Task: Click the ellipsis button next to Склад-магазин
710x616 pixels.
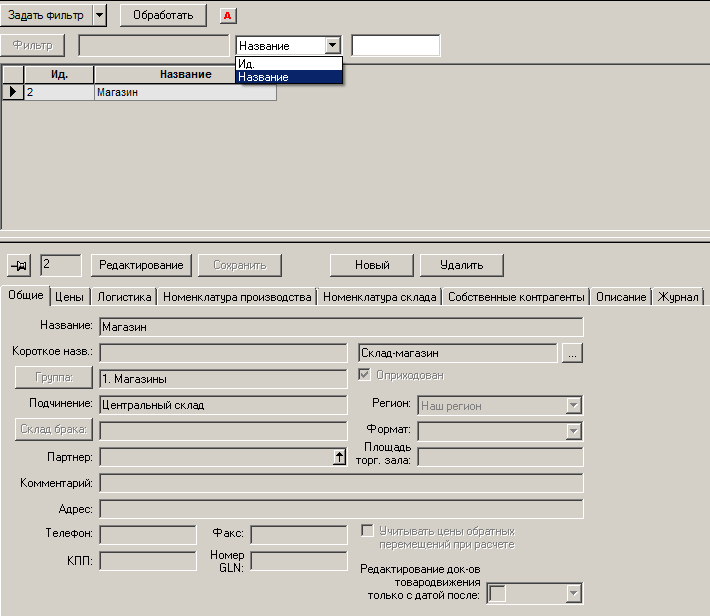Action: 572,353
